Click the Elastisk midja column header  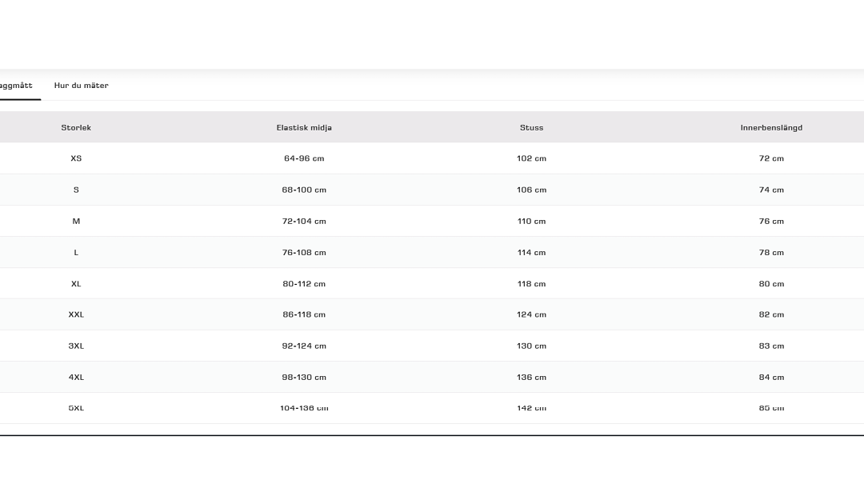pos(304,128)
